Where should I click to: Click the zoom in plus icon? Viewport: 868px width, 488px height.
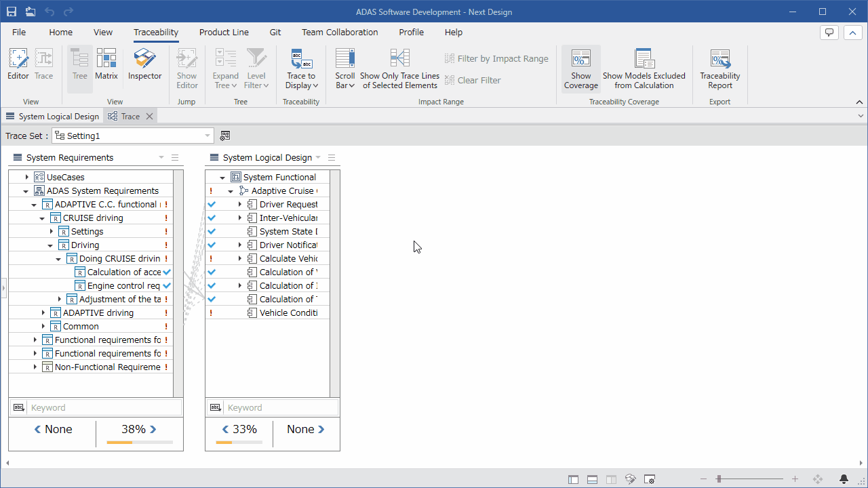pos(795,479)
